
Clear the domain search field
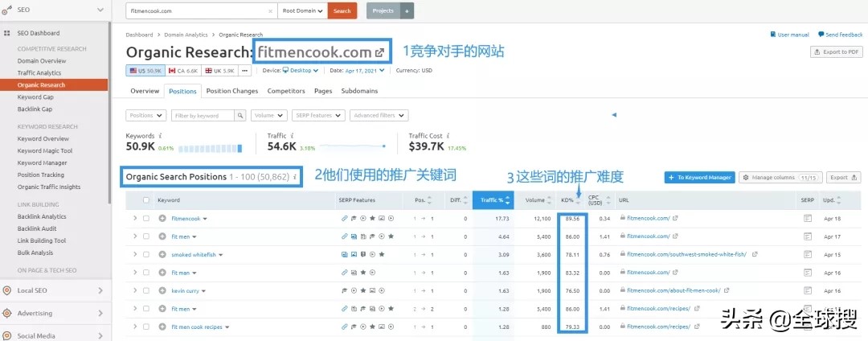coord(270,11)
